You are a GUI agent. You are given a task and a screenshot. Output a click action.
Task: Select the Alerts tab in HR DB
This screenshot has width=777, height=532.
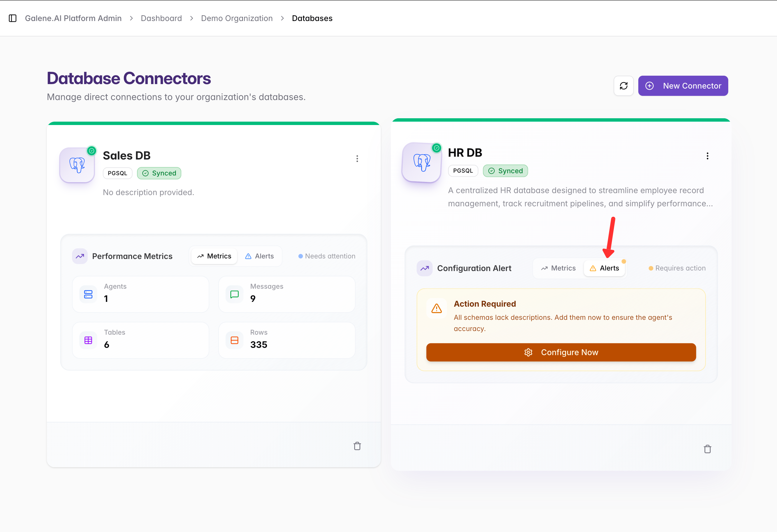pos(604,268)
